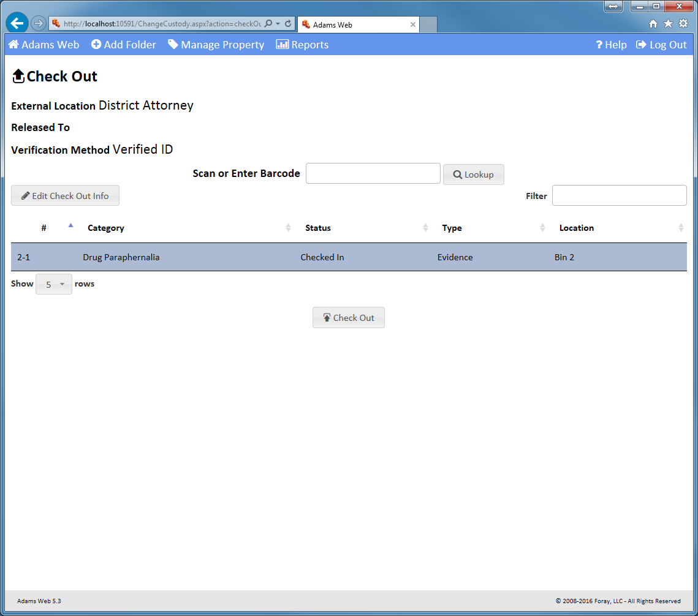This screenshot has height=616, width=698.
Task: Click the Lookup button
Action: (x=473, y=175)
